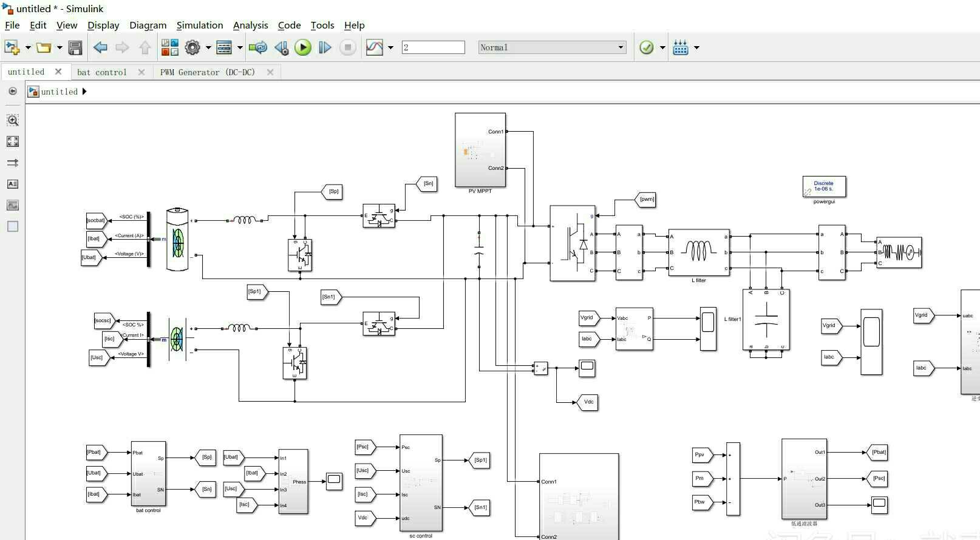The image size is (980, 540).
Task: Open the Normal simulation mode dropdown
Action: click(552, 47)
